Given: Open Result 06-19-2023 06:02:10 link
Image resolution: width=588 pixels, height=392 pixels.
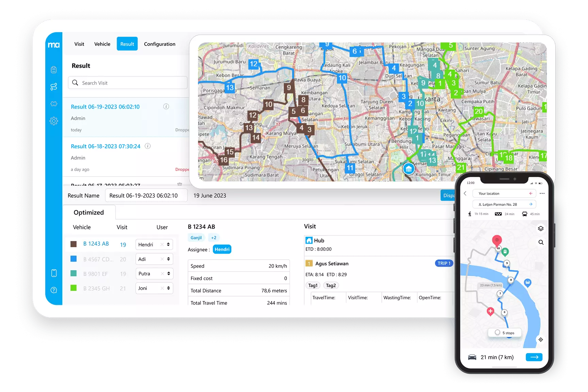Looking at the screenshot, I should (105, 107).
